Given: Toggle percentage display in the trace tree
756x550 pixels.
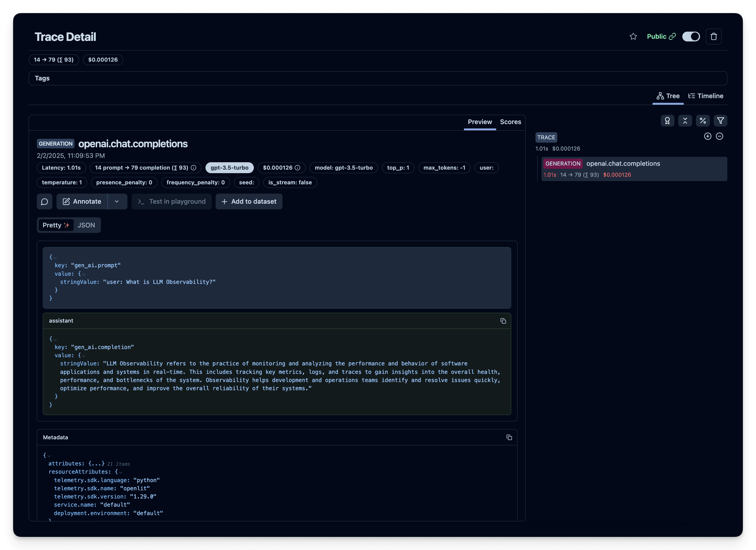Looking at the screenshot, I should [x=703, y=121].
